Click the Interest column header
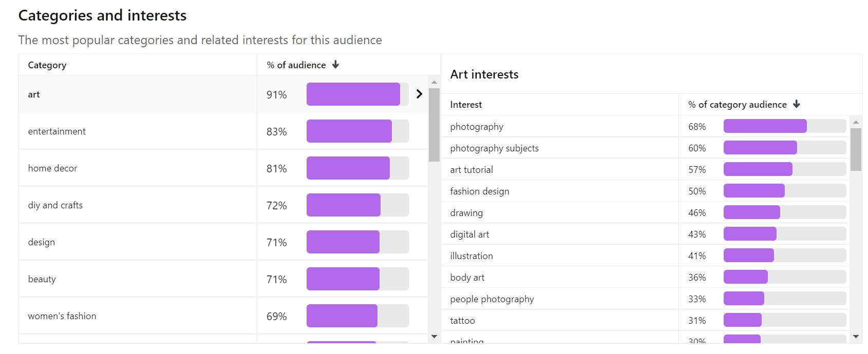868x354 pixels. click(465, 104)
